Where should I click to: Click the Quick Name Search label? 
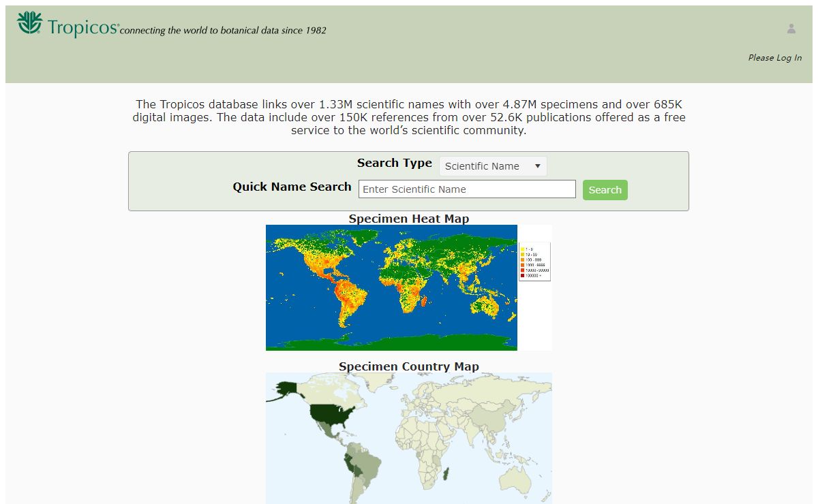[x=292, y=187]
